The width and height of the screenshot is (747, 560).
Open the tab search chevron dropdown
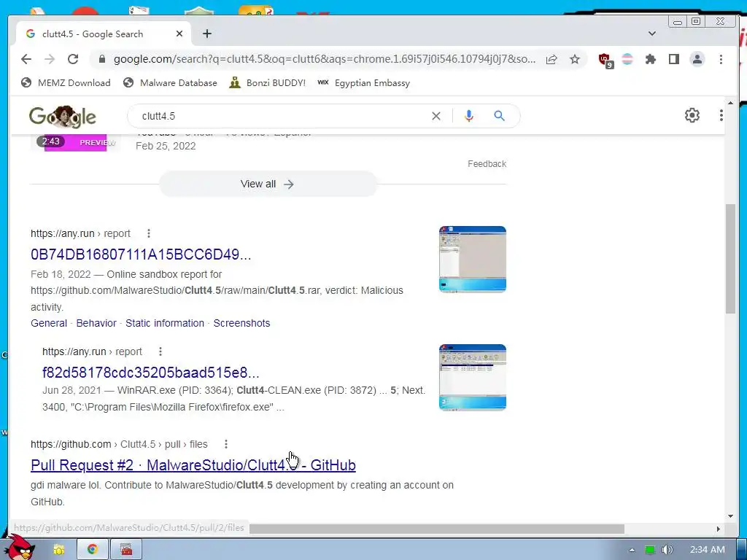pyautogui.click(x=652, y=34)
